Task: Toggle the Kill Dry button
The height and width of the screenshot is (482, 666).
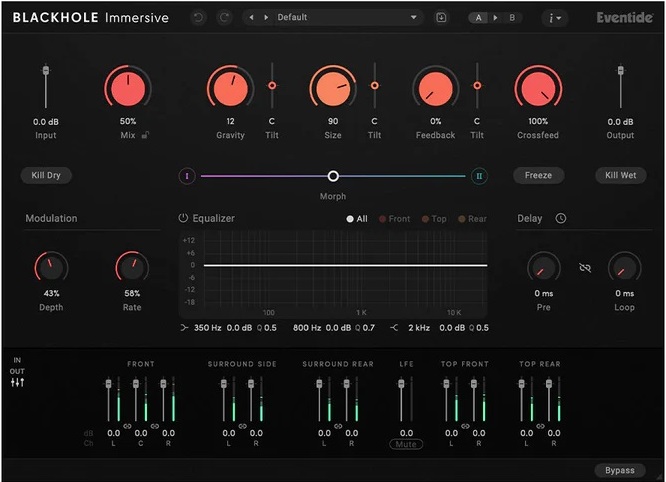Action: [46, 175]
